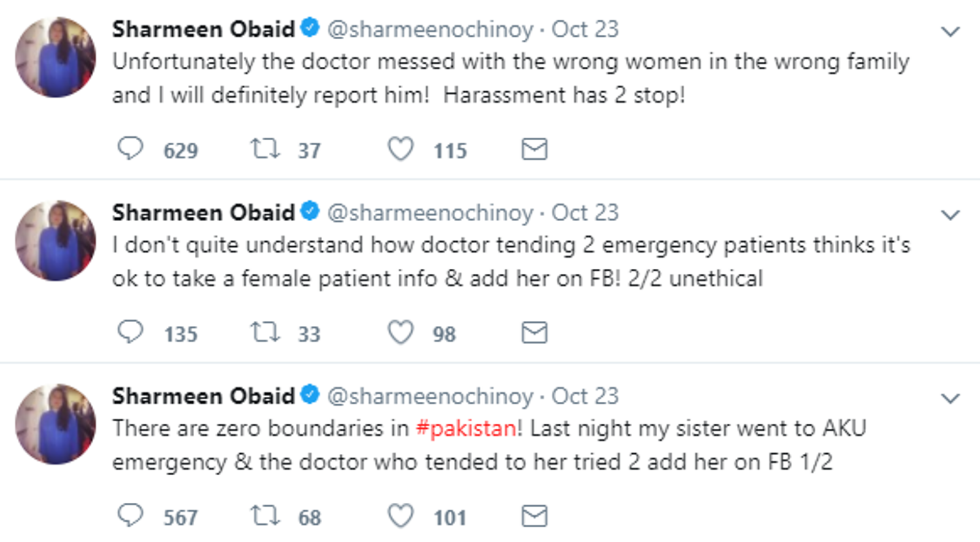Click the Oct 23 timestamp on the middle tweet
This screenshot has width=980, height=542.
(x=585, y=213)
